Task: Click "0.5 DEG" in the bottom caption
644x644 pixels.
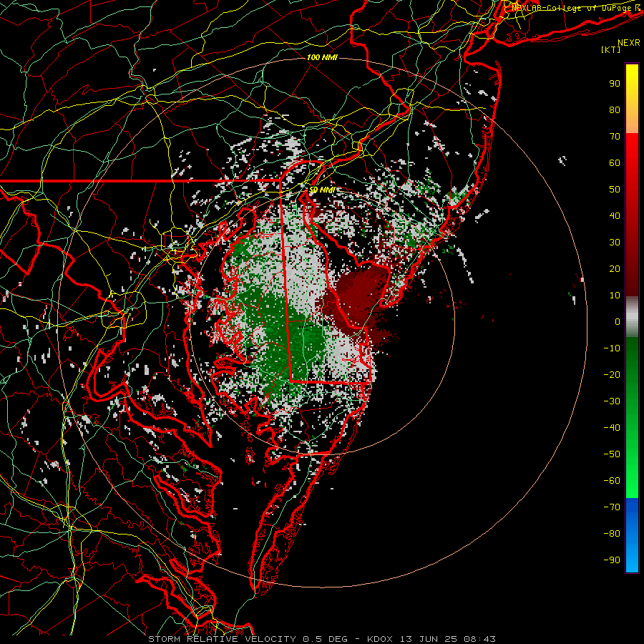Action: [x=325, y=639]
